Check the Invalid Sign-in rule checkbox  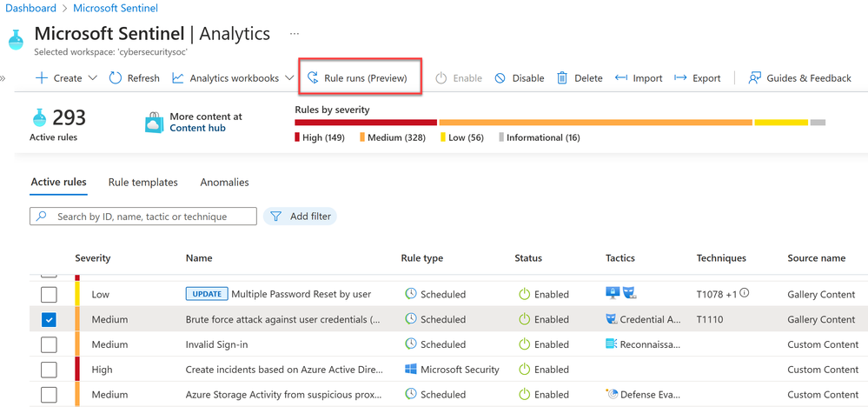[49, 344]
